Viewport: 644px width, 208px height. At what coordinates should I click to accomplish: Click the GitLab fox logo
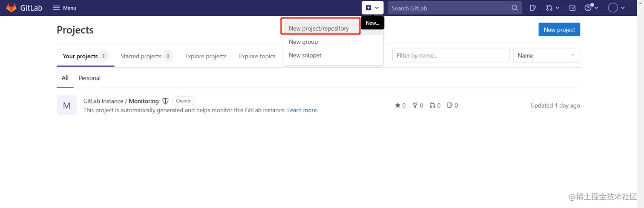point(11,8)
